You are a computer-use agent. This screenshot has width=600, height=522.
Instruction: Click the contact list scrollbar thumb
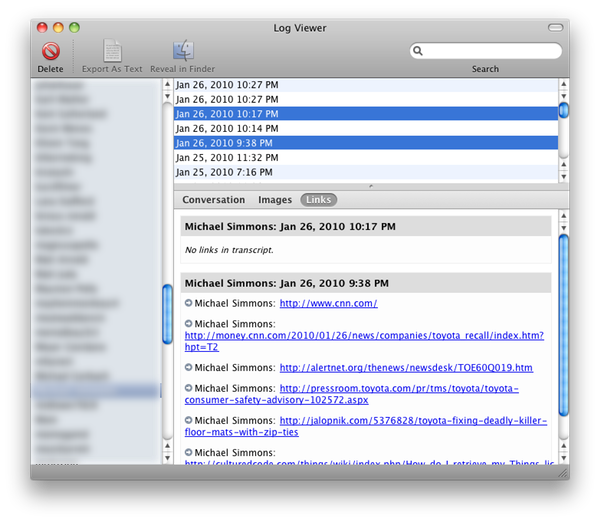168,316
